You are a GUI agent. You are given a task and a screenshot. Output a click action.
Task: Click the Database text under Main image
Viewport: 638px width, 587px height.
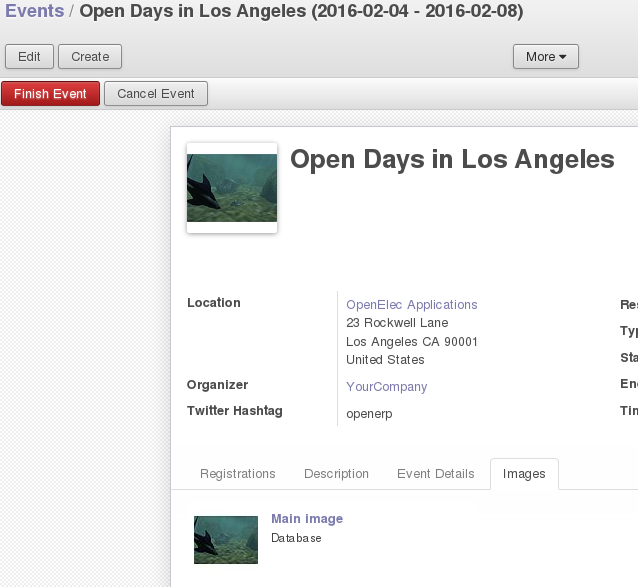[296, 538]
